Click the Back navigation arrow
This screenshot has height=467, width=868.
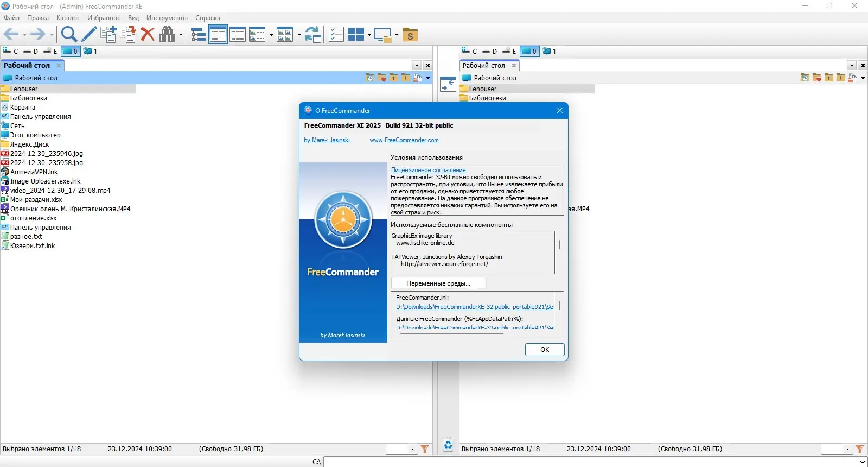[x=11, y=35]
